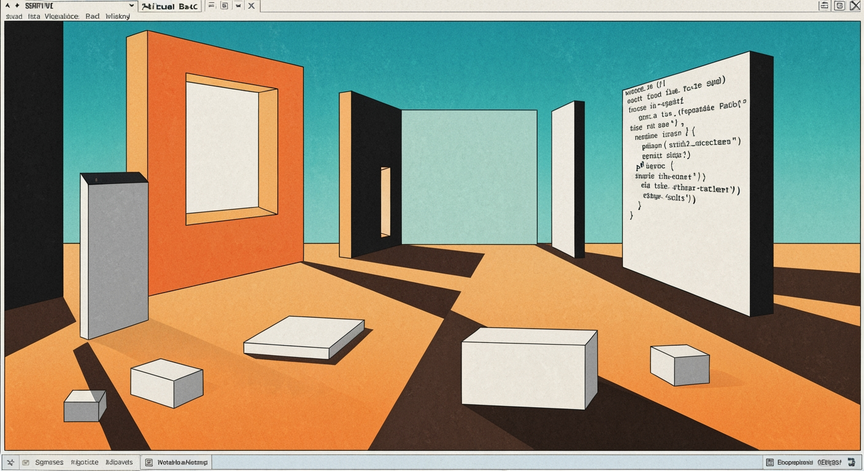Open the SSRITIVE combo box dropdown arrow
The height and width of the screenshot is (471, 864).
click(x=132, y=6)
